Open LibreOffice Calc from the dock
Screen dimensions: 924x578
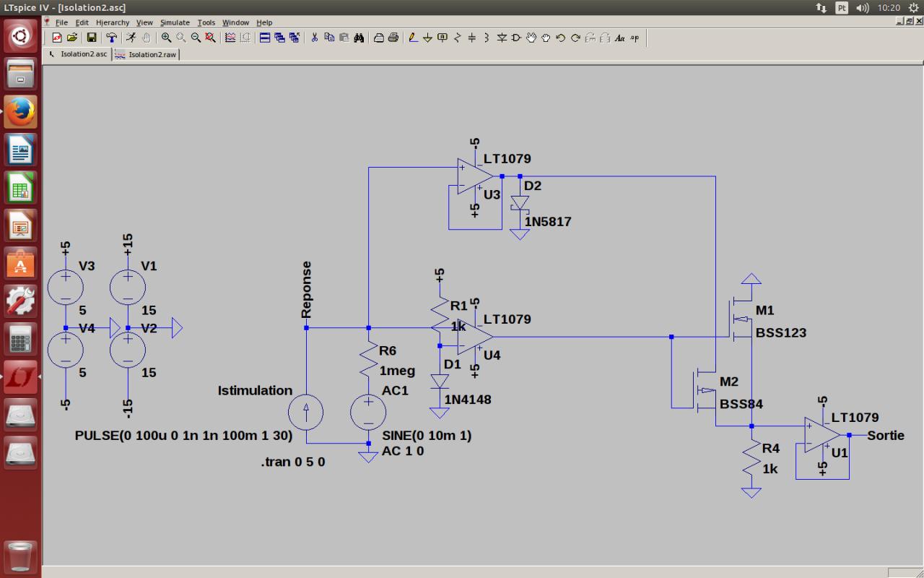tap(20, 189)
